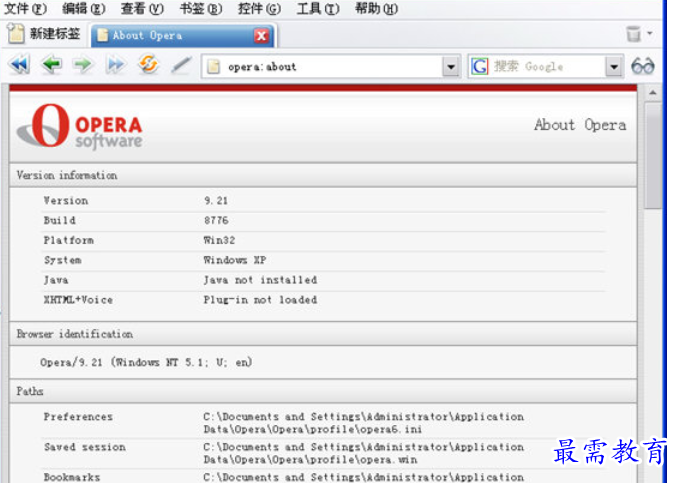Image resolution: width=675 pixels, height=483 pixels.
Task: Click the page icon in address field
Action: tap(213, 67)
